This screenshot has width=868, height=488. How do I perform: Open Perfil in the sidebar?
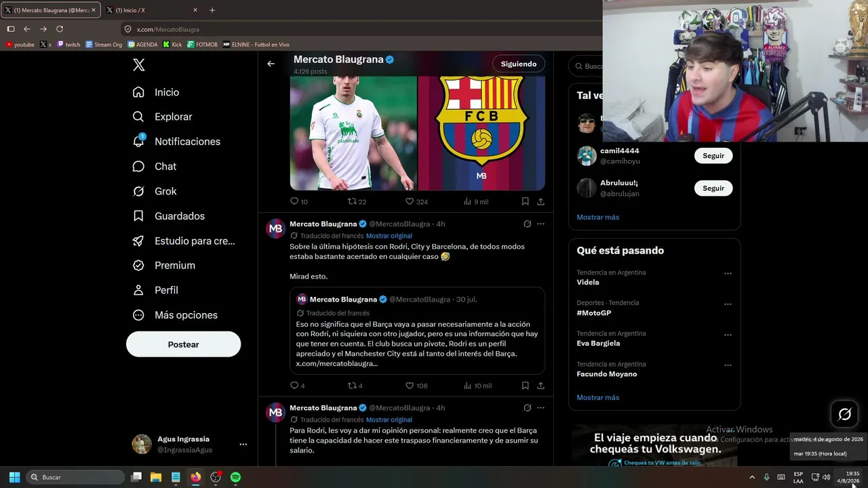pyautogui.click(x=155, y=290)
